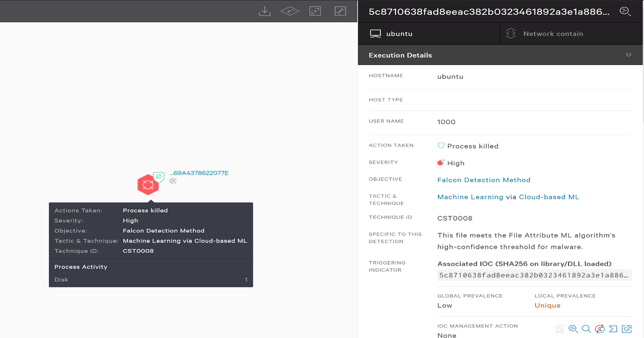Open the ubuntu host tab
Image resolution: width=644 pixels, height=338 pixels.
tap(429, 34)
